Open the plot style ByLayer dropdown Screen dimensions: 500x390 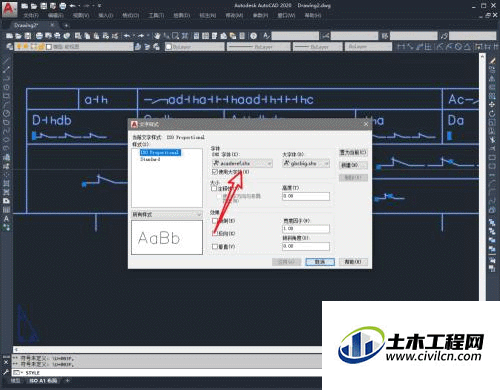[368, 47]
